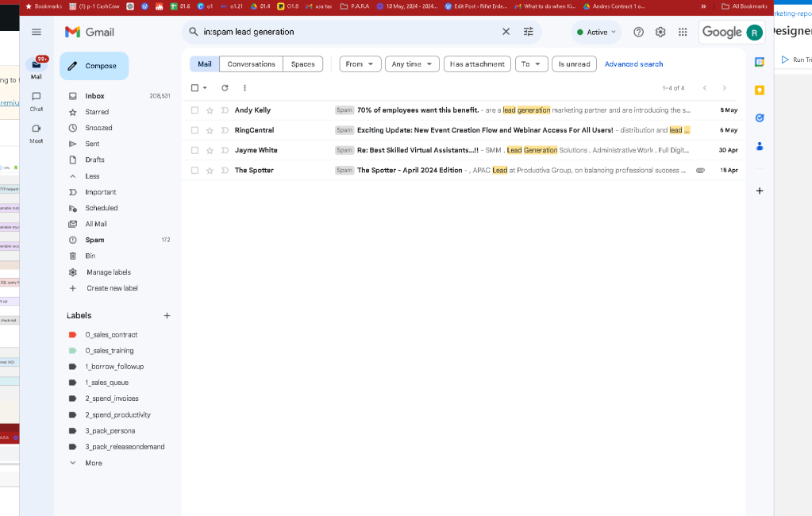Create a new label with Labels plus icon

(167, 315)
